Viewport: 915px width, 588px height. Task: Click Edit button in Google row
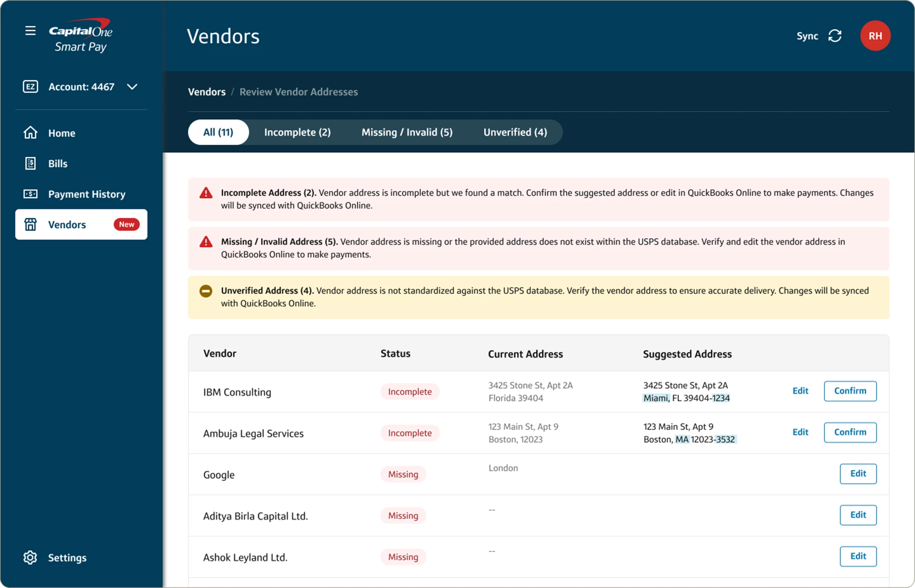pos(858,474)
